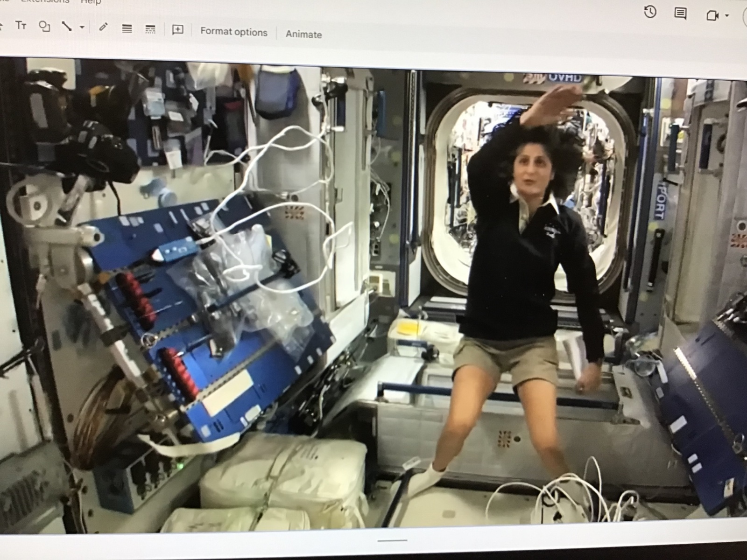Viewport: 747px width, 560px height.
Task: Click the speaker notes drag handle
Action: [x=393, y=540]
